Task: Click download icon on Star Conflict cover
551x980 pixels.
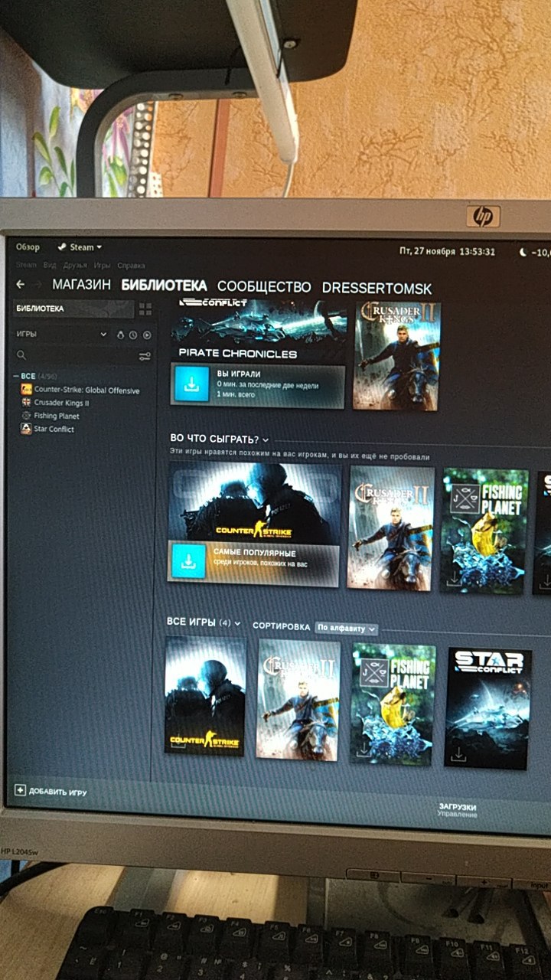Action: click(458, 755)
